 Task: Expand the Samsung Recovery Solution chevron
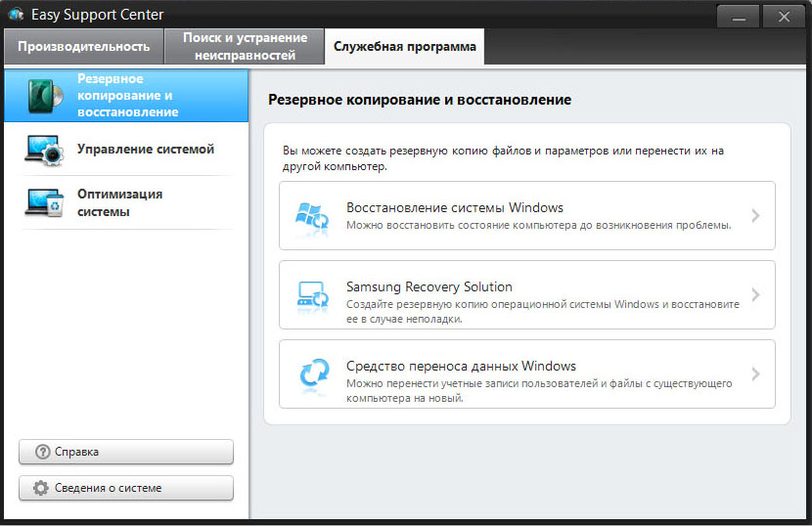click(x=755, y=294)
